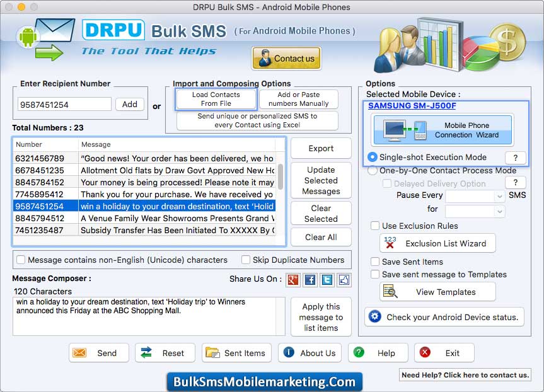Viewport: 544px width, 392px height.
Task: Select row with number 7451235487
Action: coord(144,230)
